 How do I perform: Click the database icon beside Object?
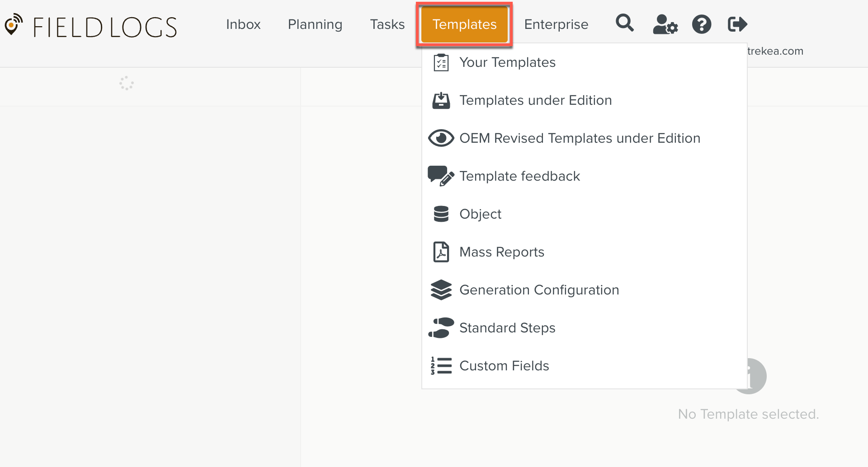(x=441, y=214)
